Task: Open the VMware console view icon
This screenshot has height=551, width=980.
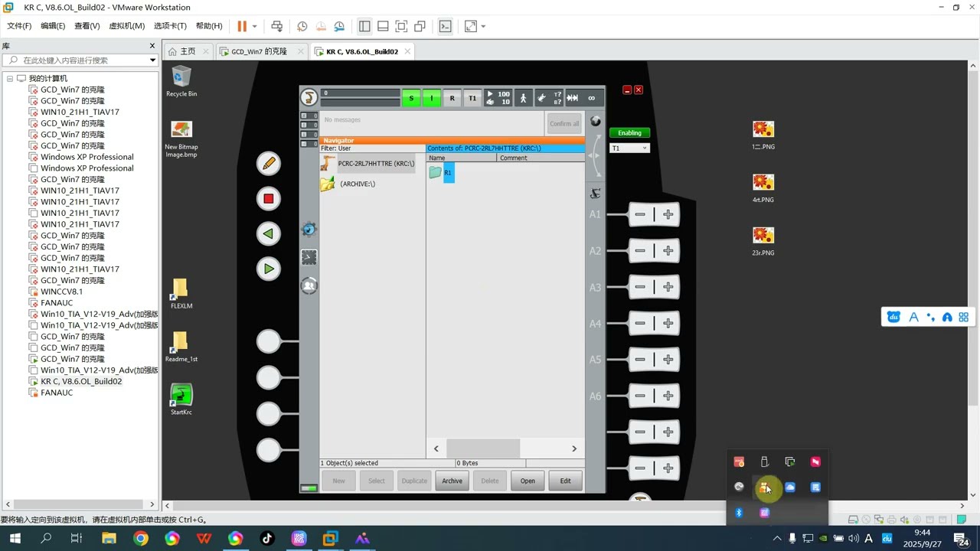Action: pyautogui.click(x=445, y=26)
